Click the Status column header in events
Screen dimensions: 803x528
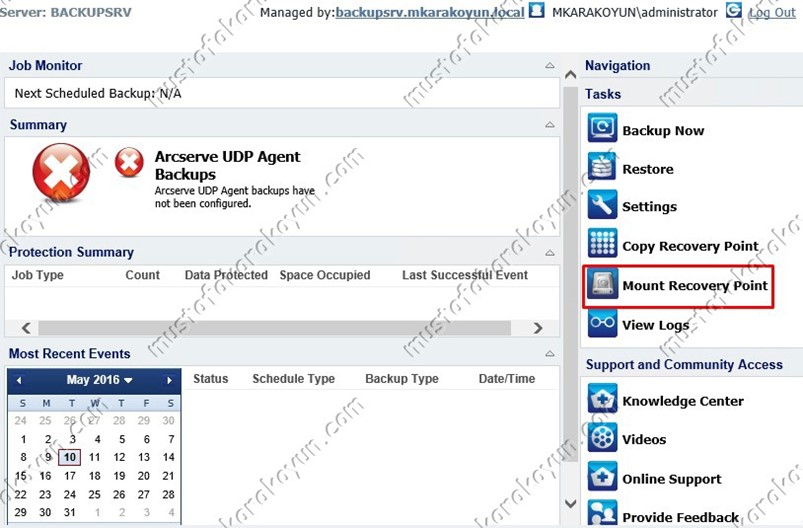coord(210,379)
